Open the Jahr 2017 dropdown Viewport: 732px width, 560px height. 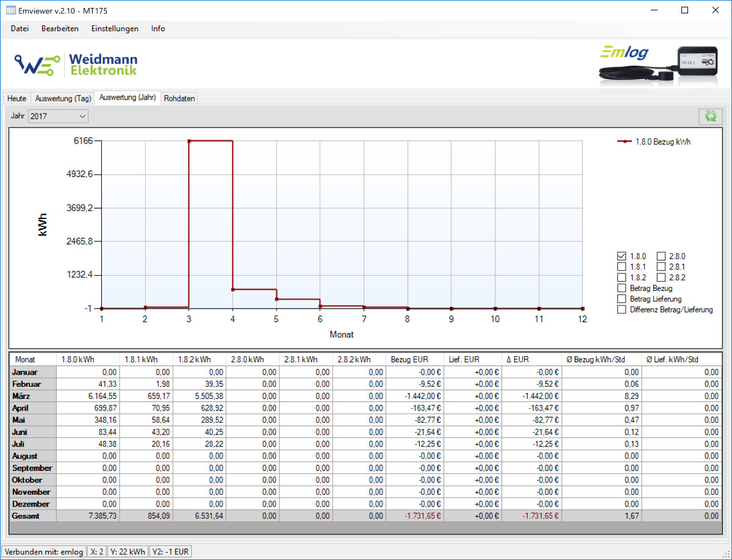pos(58,116)
